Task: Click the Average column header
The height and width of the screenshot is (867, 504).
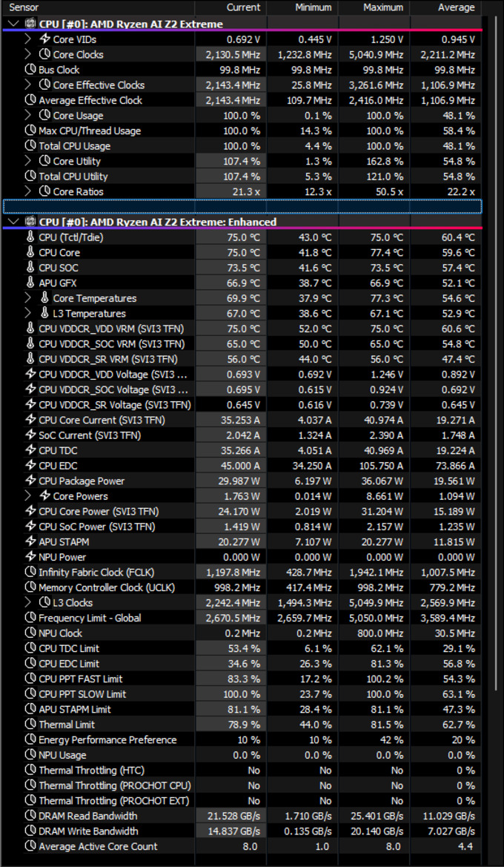Action: coord(456,7)
